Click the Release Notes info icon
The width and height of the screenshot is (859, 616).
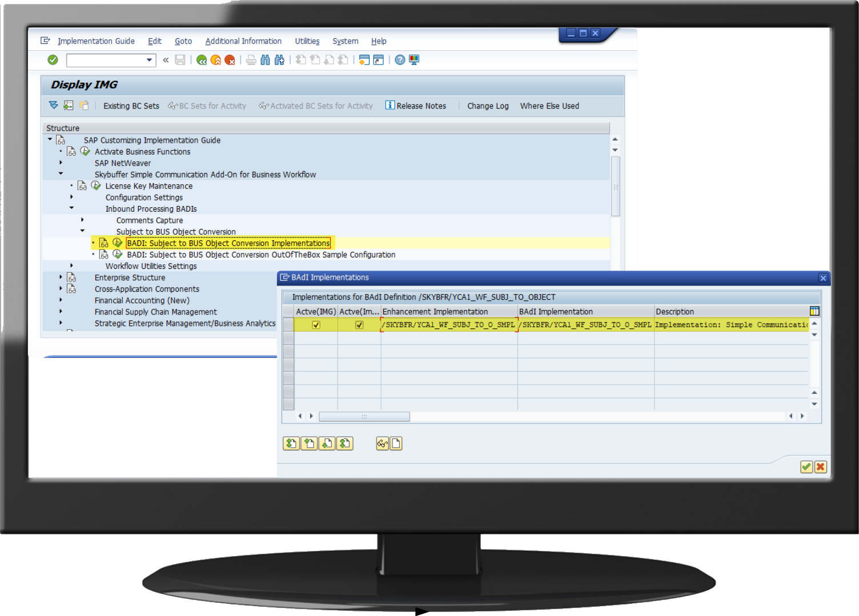(390, 105)
